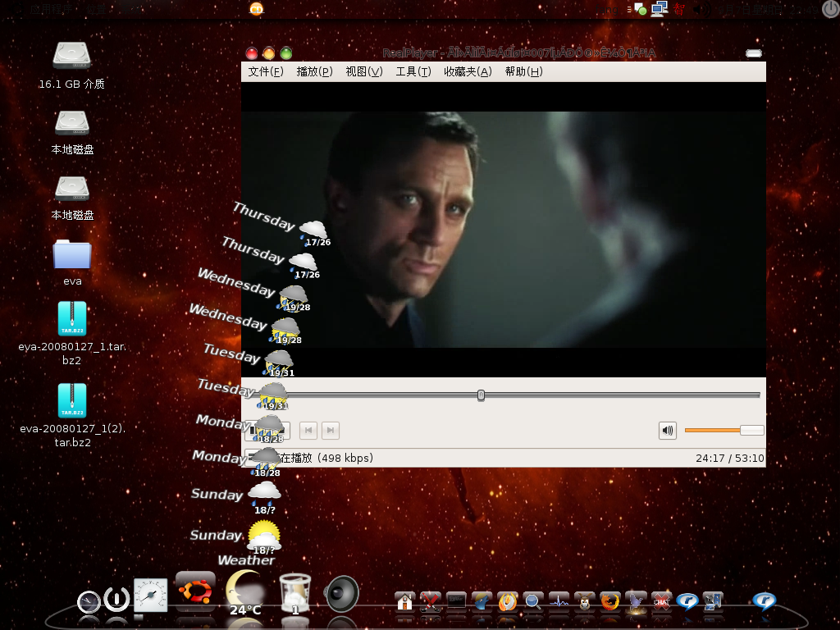Image resolution: width=840 pixels, height=630 pixels.
Task: Open the 视图(V) menu
Action: pyautogui.click(x=364, y=72)
